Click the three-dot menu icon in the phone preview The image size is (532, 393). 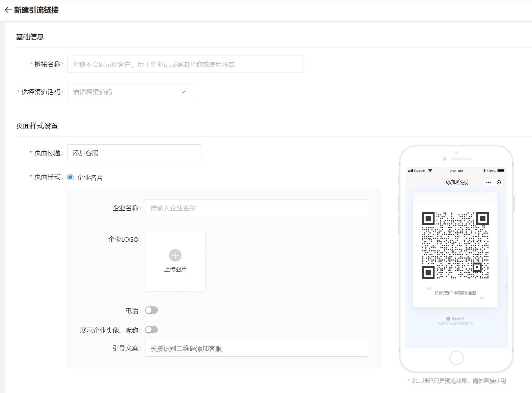click(488, 182)
